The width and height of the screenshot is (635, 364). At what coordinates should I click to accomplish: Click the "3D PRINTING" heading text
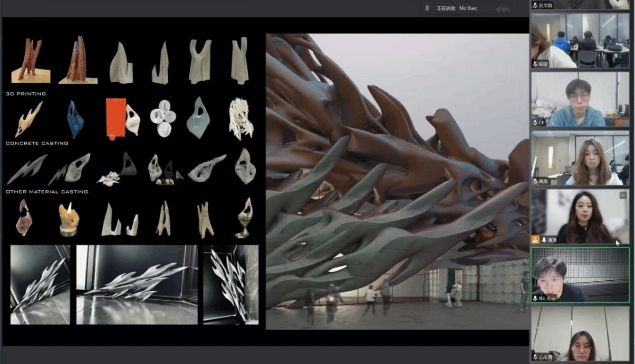(26, 94)
